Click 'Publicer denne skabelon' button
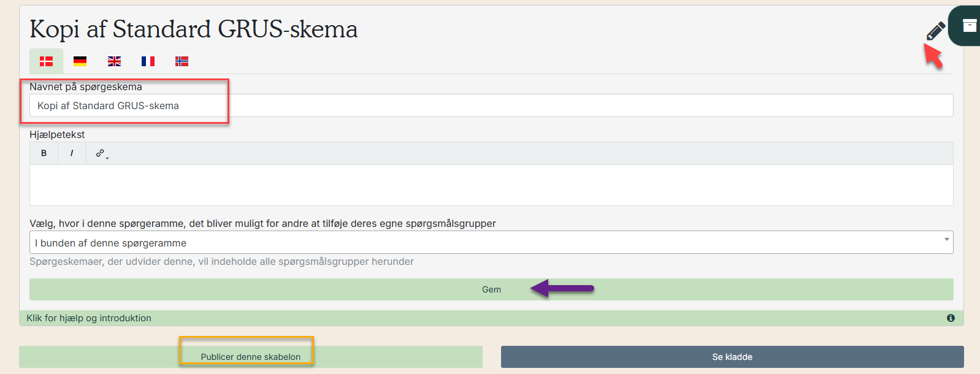 251,357
